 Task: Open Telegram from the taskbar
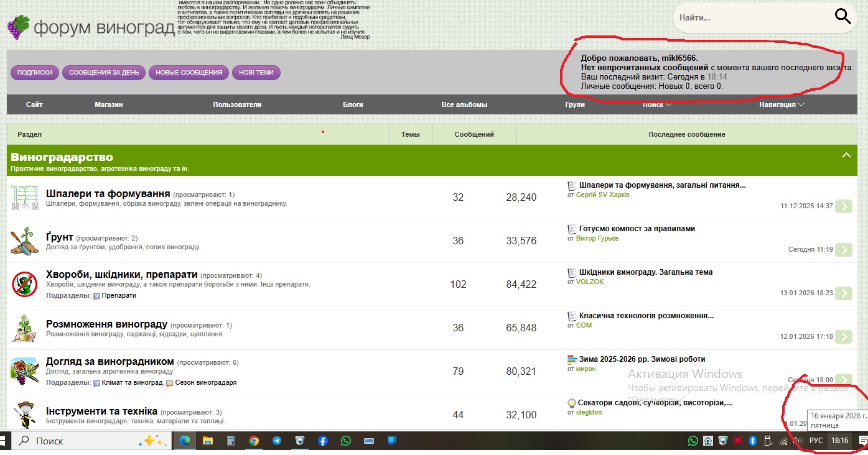pos(277,441)
